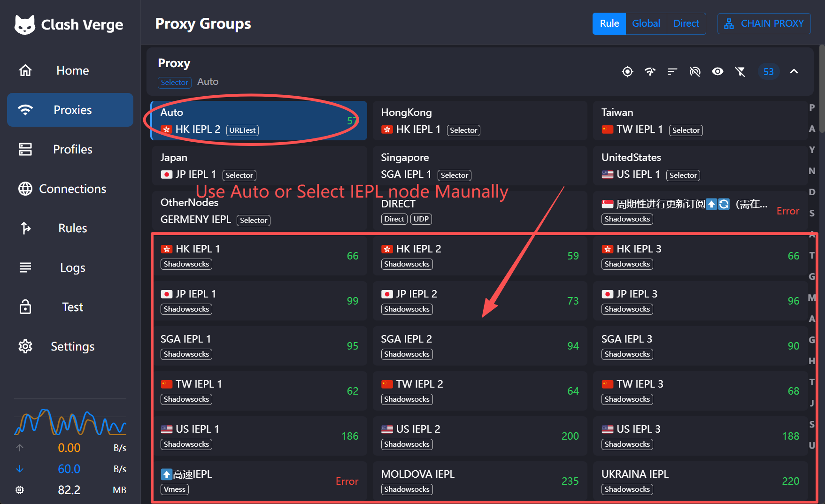Viewport: 825px width, 504px height.
Task: Switch to Rule mode
Action: click(609, 23)
